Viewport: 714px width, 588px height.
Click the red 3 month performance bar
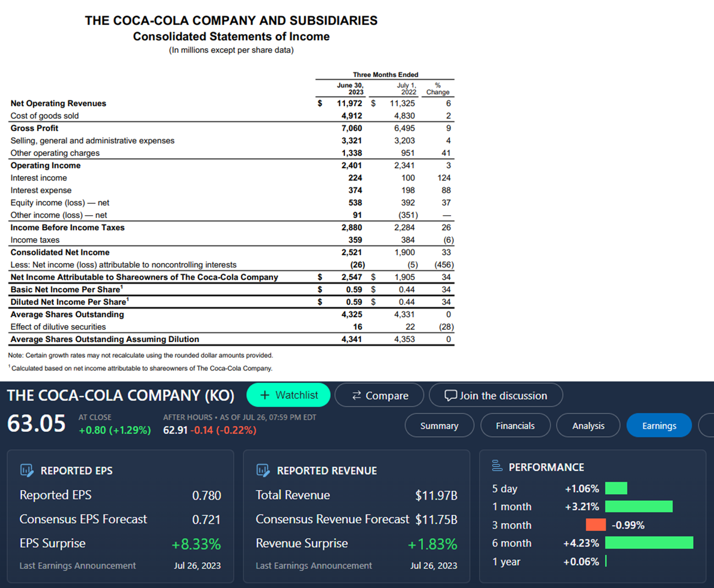point(596,525)
